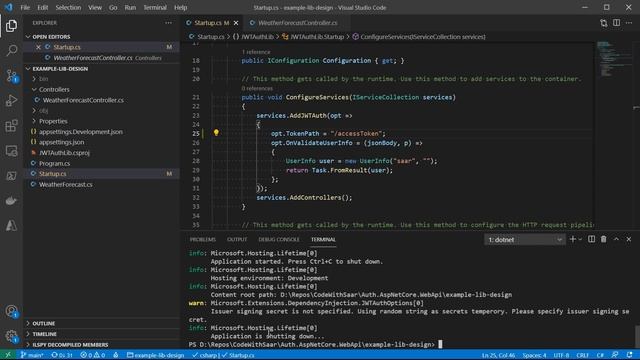Open Manage gear settings menu
The image size is (640, 360).
point(11,336)
